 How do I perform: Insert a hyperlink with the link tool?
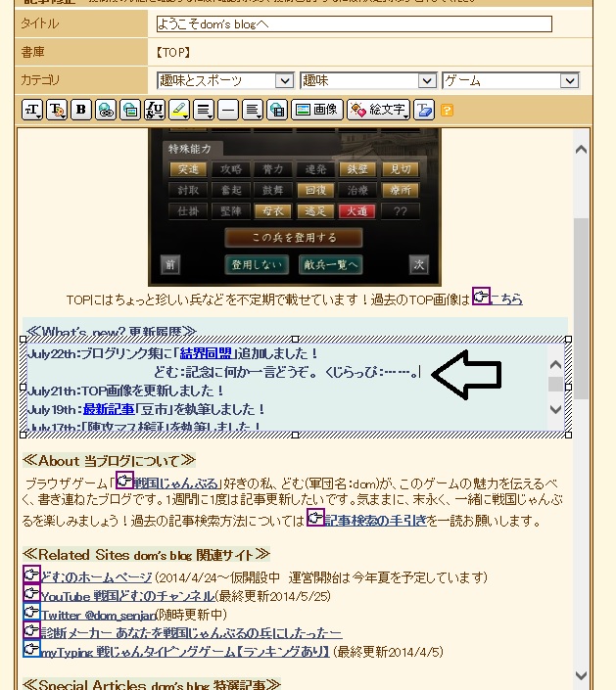[106, 110]
